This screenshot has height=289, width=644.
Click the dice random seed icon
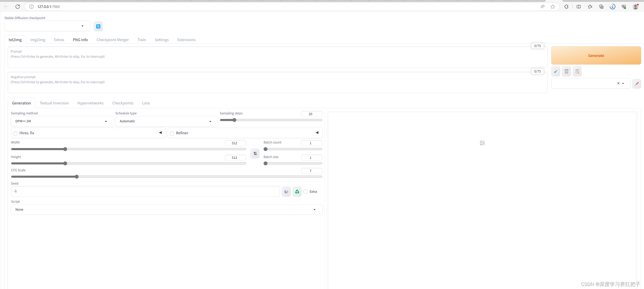(x=286, y=191)
